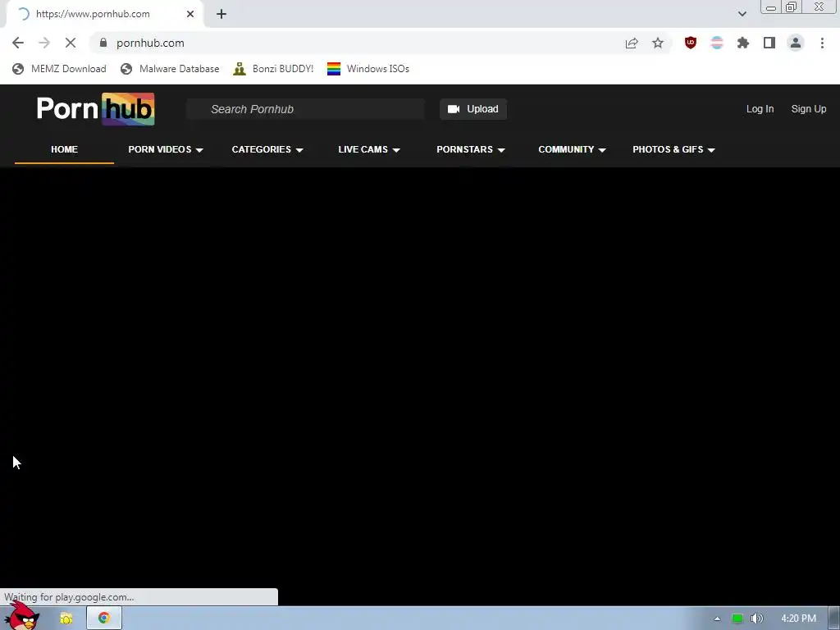View site info via the lock icon
This screenshot has height=630, width=840.
[x=103, y=43]
